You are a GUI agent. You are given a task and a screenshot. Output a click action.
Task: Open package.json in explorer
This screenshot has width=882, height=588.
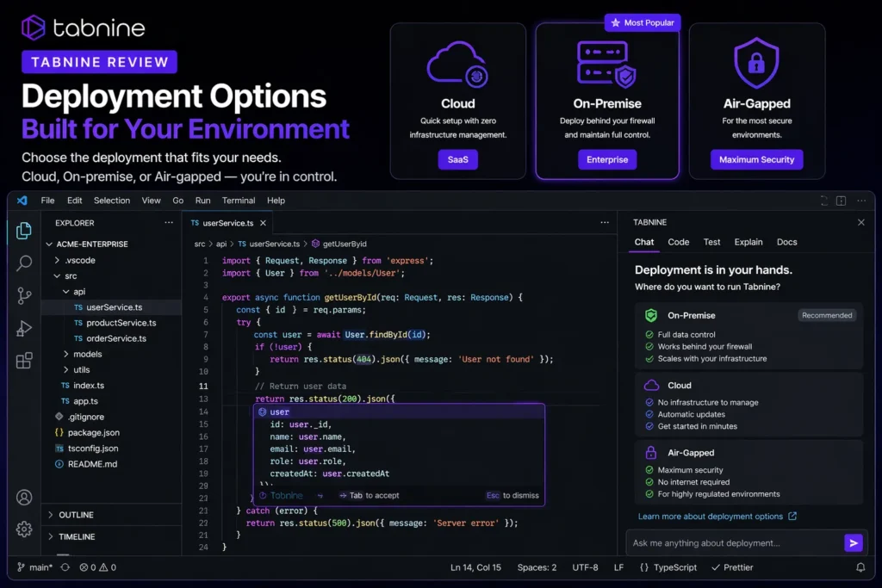click(x=93, y=432)
